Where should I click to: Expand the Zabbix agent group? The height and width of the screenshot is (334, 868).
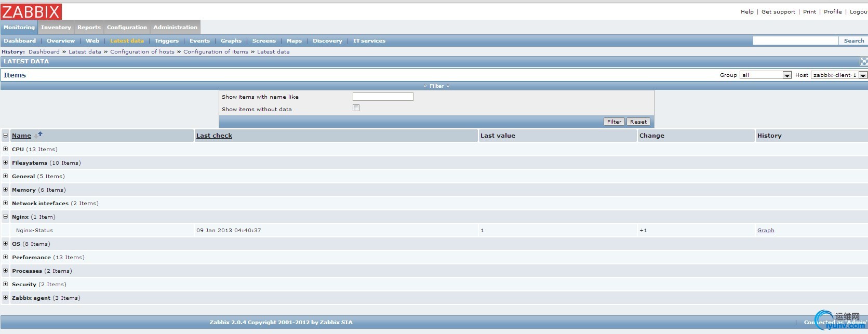tap(5, 297)
